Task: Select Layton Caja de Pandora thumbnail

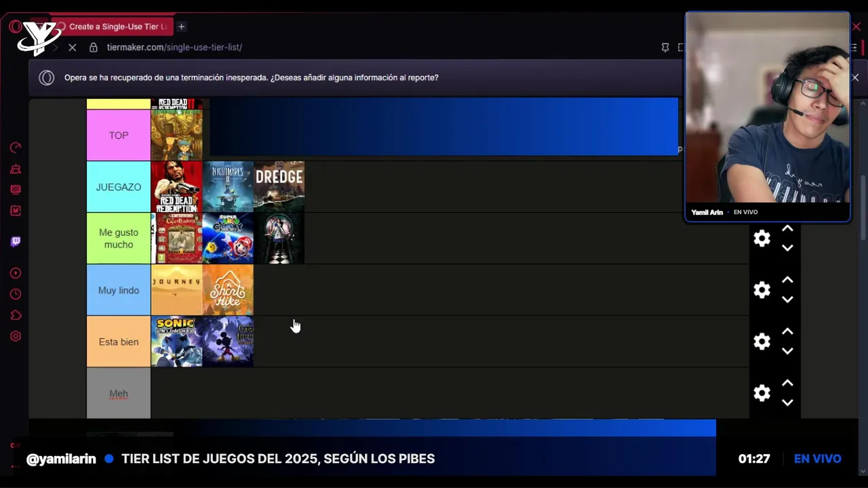Action: [176, 239]
